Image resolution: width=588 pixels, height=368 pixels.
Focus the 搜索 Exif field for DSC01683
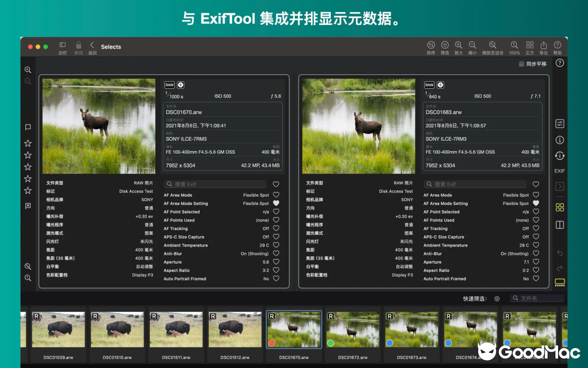tap(475, 184)
